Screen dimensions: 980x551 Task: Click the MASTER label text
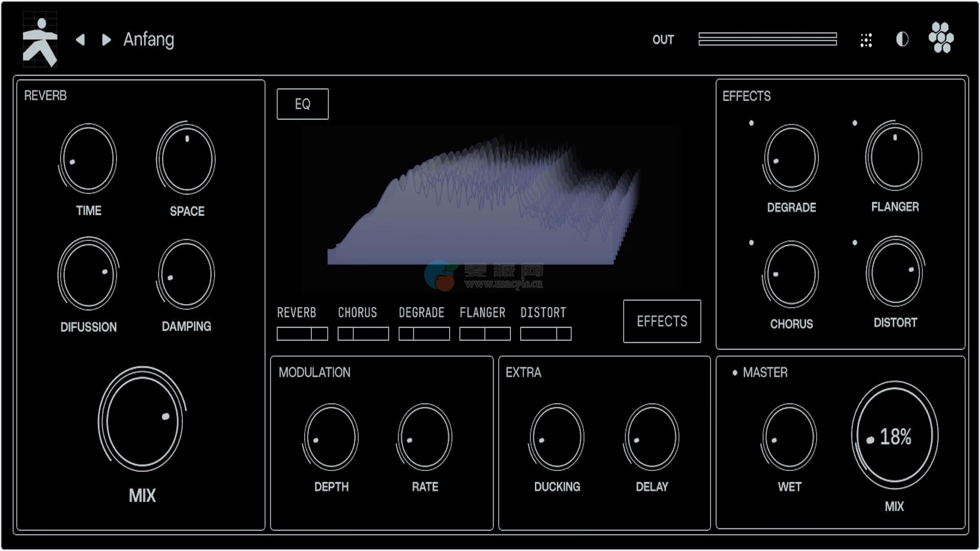[765, 372]
